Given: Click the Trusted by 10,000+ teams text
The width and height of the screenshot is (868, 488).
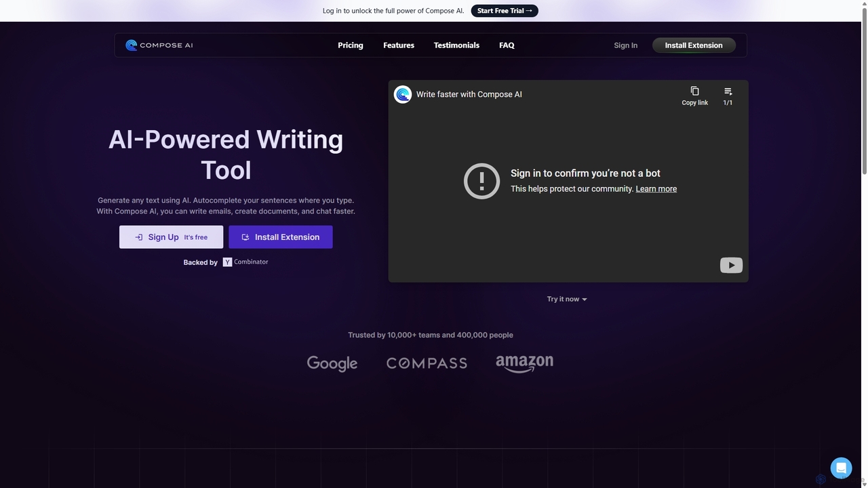Looking at the screenshot, I should tap(431, 335).
